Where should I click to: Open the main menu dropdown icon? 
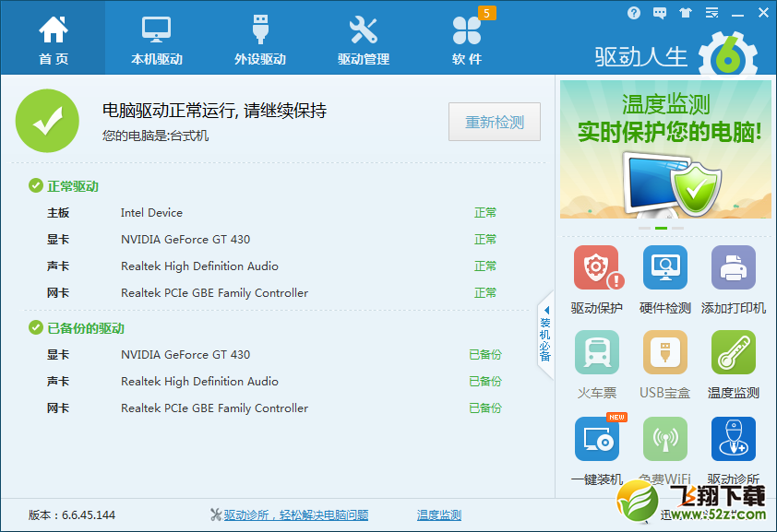711,13
